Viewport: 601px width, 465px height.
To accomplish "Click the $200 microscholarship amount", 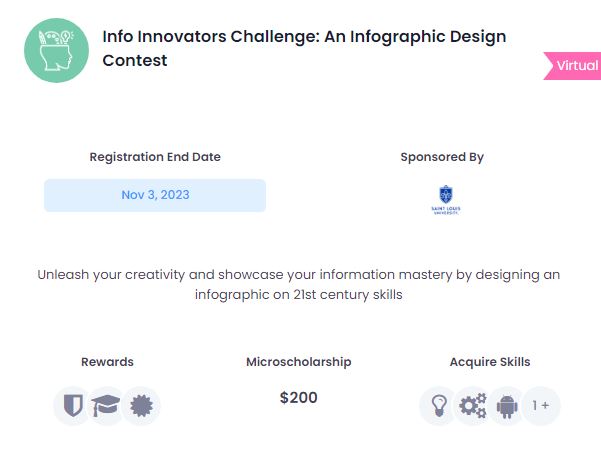I will pyautogui.click(x=299, y=398).
